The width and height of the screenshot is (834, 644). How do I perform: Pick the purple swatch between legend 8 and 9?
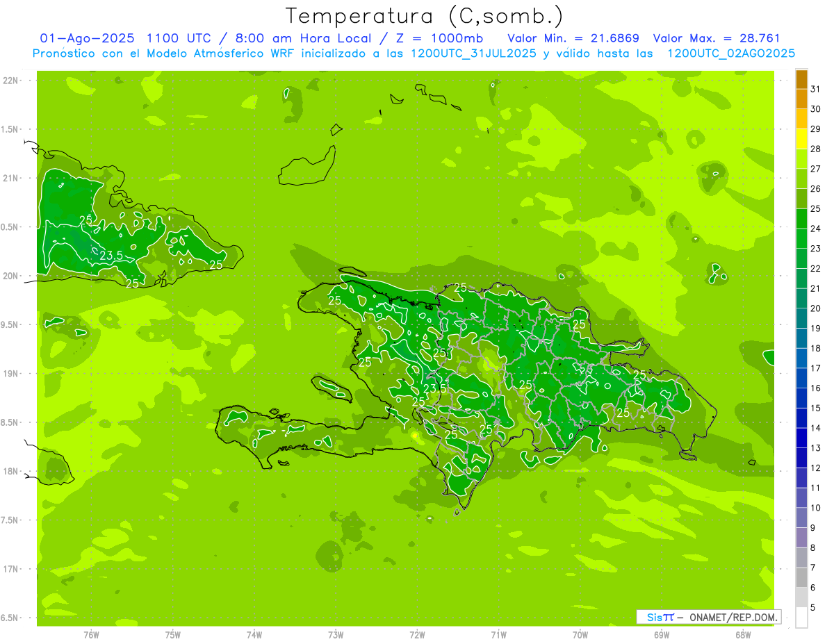pyautogui.click(x=801, y=538)
